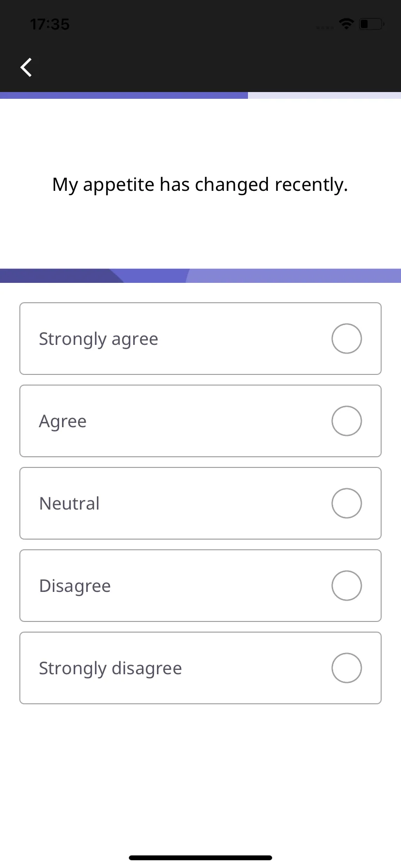The height and width of the screenshot is (868, 401).
Task: Pick the 'Neutral' answer text
Action: click(x=69, y=503)
